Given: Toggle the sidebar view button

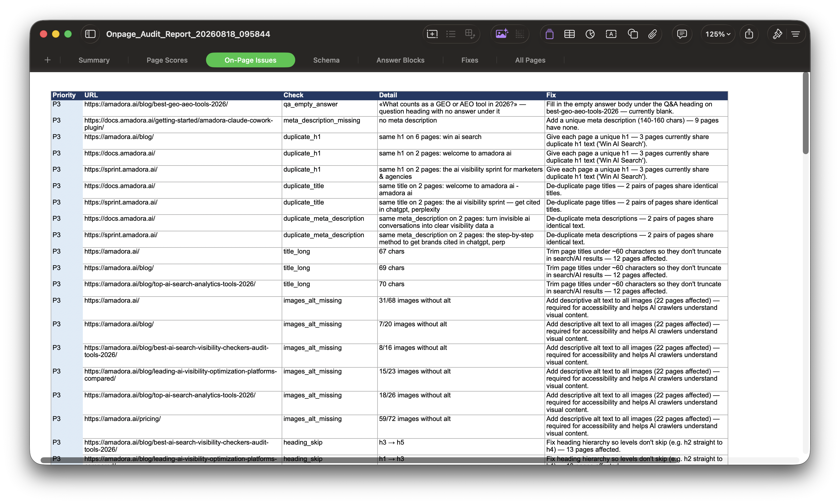Looking at the screenshot, I should tap(90, 34).
